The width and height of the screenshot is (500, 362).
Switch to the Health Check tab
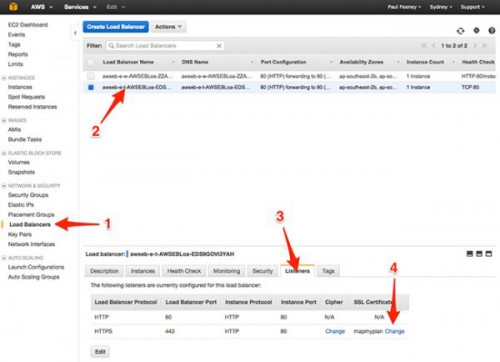(184, 271)
